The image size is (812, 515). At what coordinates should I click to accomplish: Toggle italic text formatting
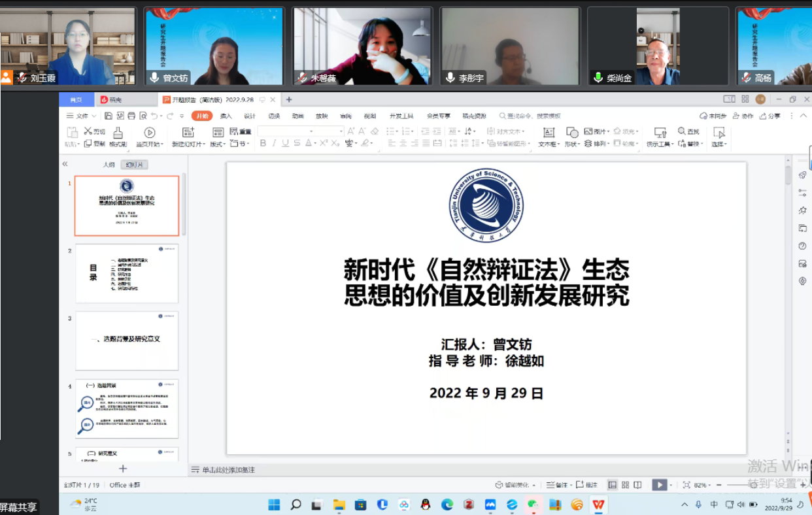point(274,143)
